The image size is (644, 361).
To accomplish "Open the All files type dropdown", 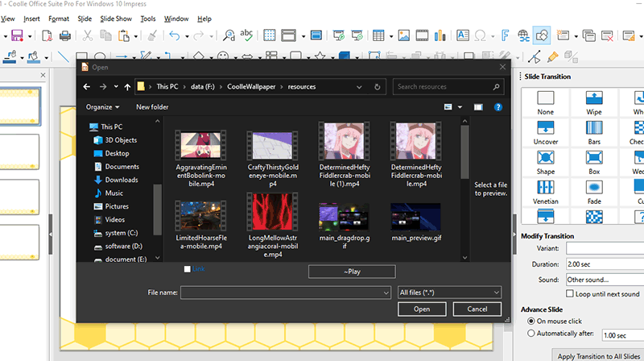I will coord(450,293).
